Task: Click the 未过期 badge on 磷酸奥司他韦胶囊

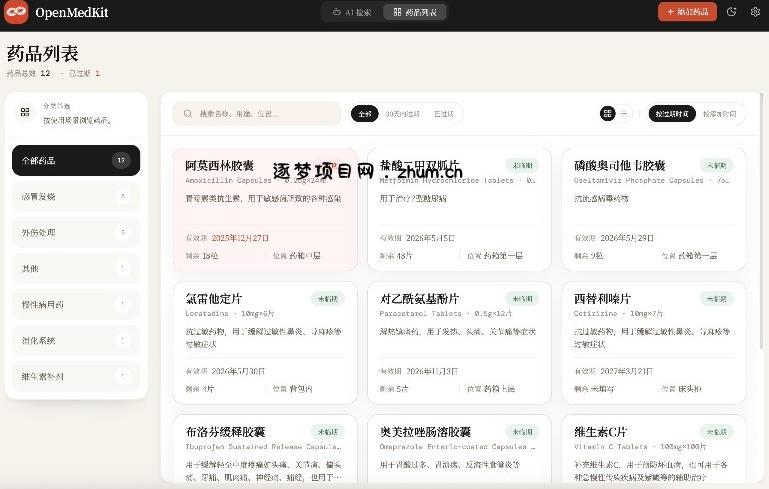Action: tap(717, 166)
